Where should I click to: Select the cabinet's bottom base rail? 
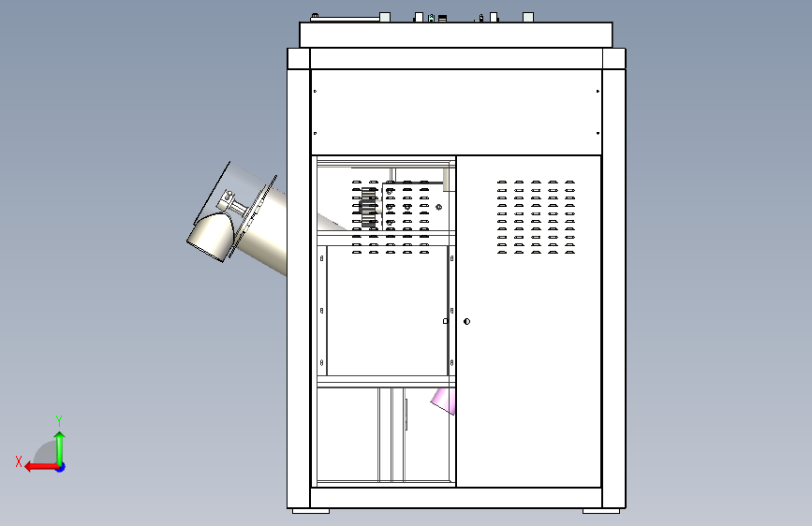pos(456,498)
